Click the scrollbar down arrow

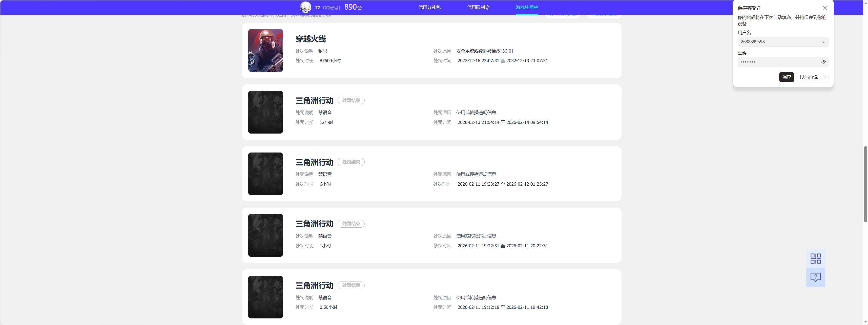[865, 322]
